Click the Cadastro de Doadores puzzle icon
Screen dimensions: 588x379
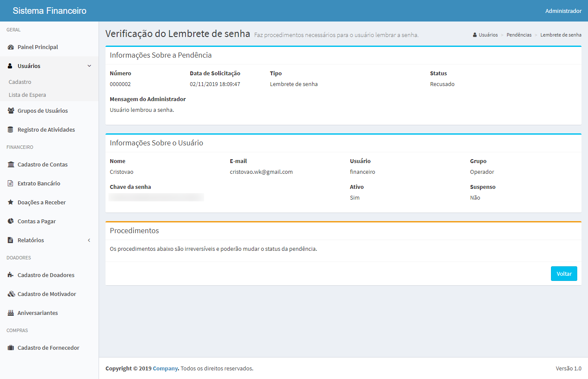click(x=11, y=275)
